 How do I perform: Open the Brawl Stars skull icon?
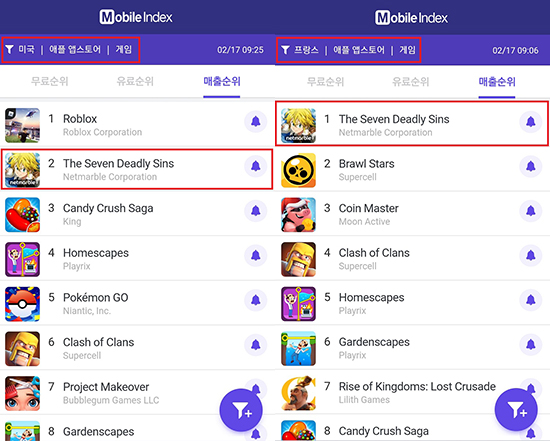pos(298,170)
